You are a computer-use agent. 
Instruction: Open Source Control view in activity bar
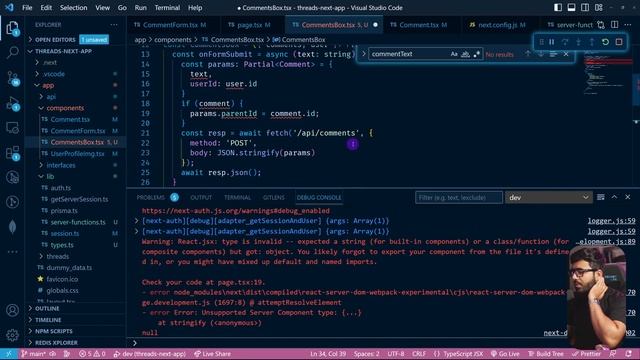pyautogui.click(x=13, y=78)
